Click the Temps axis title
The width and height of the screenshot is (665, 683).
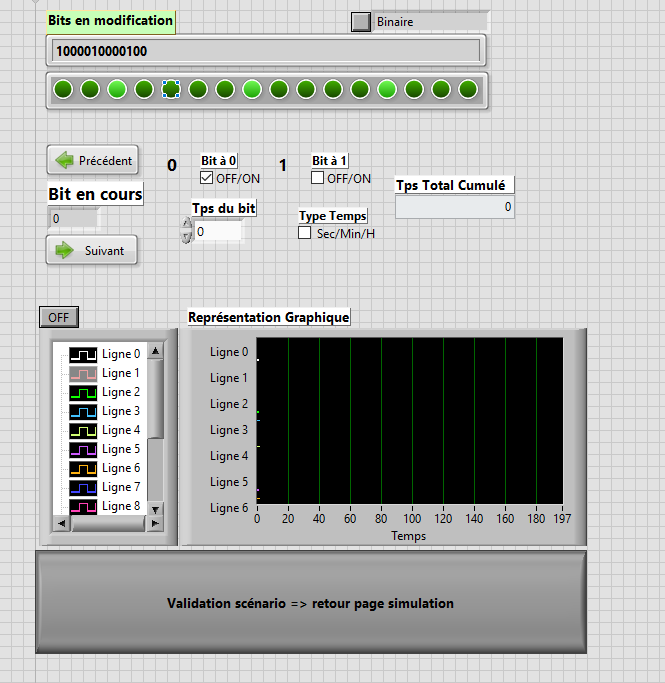pos(408,536)
